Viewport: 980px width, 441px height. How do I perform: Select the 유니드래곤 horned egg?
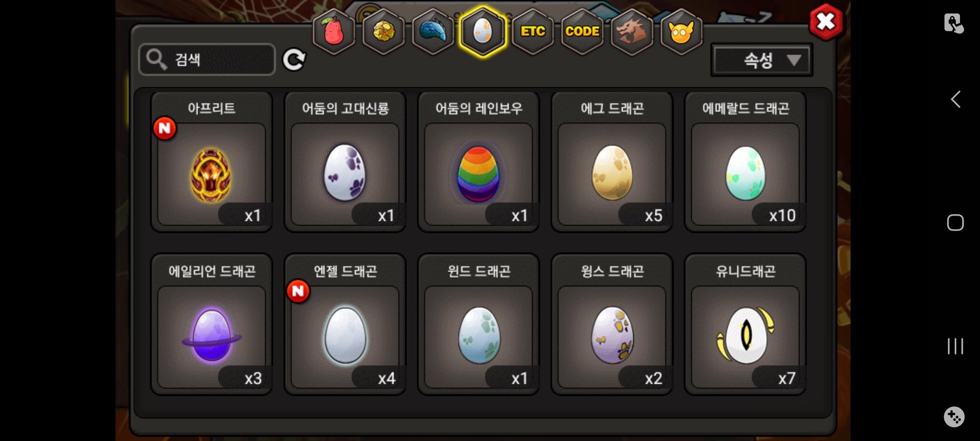pyautogui.click(x=745, y=325)
